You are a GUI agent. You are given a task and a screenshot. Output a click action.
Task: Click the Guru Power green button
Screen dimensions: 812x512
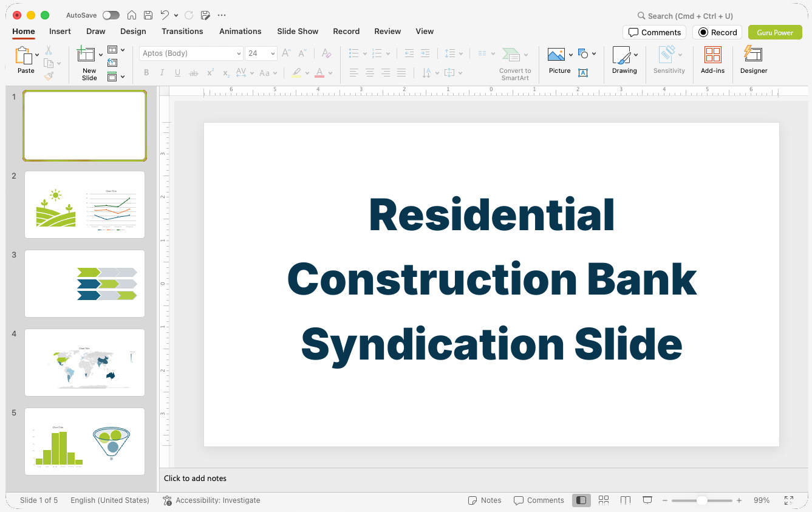775,33
